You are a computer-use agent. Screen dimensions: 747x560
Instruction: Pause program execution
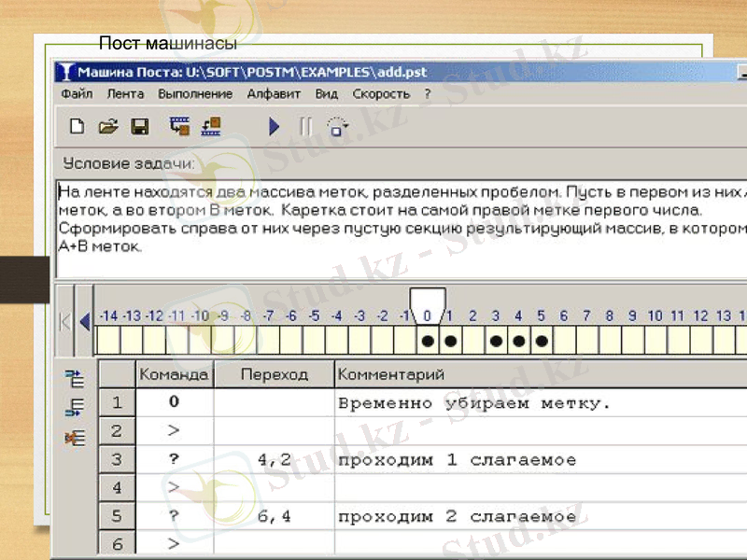(x=305, y=126)
